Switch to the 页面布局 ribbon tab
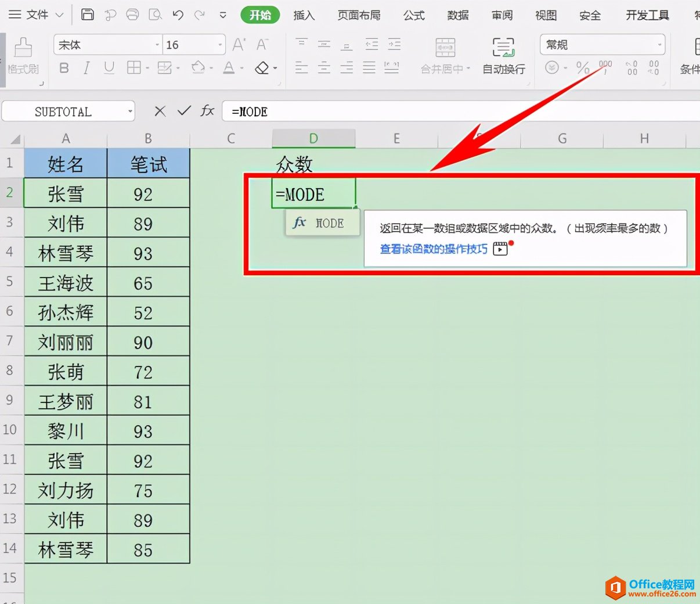Viewport: 700px width, 604px height. (359, 15)
